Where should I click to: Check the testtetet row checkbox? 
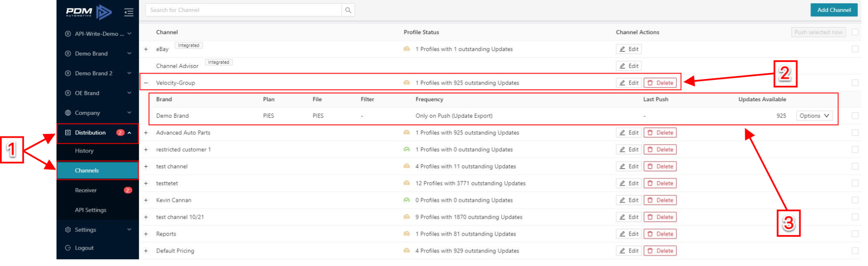[855, 183]
